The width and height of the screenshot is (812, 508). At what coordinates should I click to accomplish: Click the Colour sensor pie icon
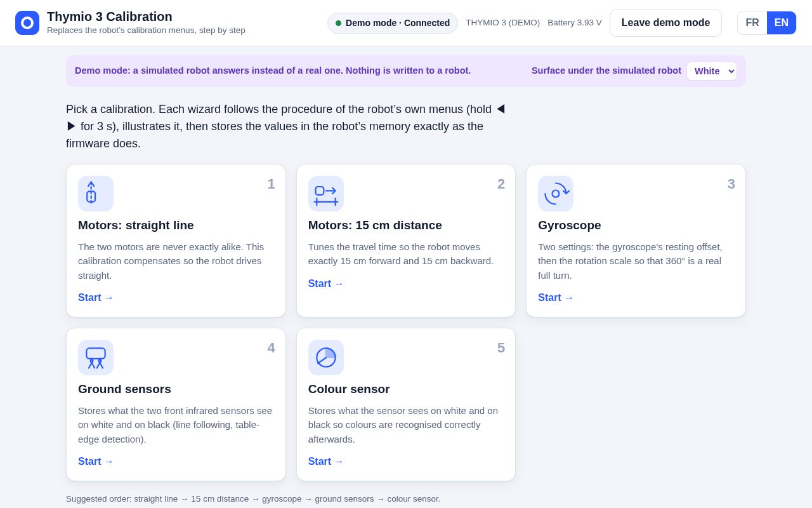(326, 358)
